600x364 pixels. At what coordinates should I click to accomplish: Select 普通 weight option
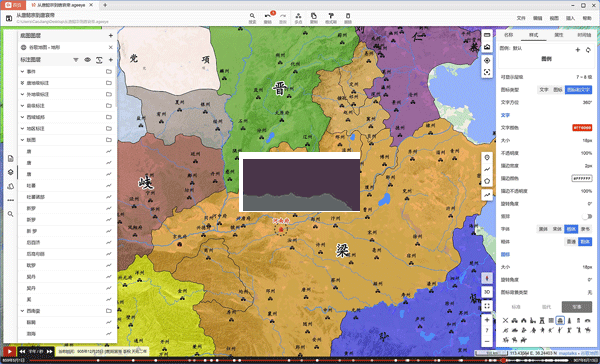point(571,242)
